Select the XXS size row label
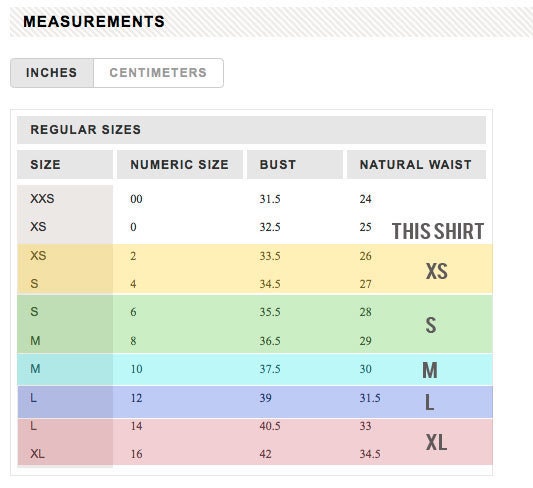 click(x=42, y=198)
